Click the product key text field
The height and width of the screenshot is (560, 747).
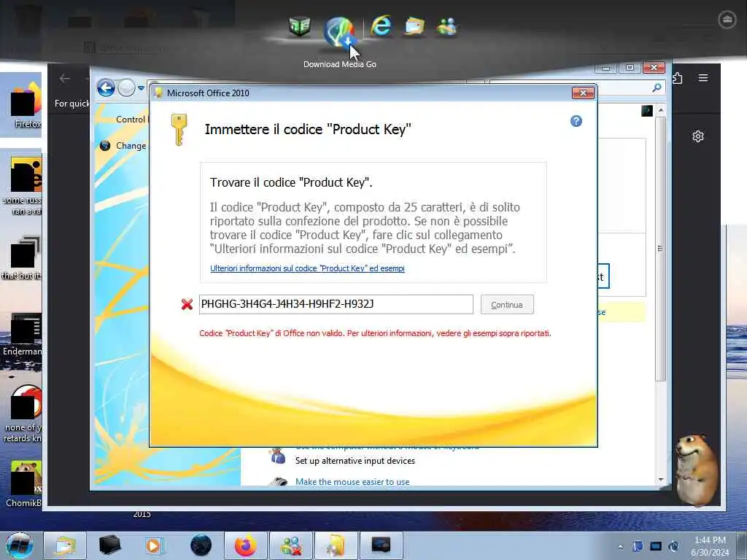click(336, 304)
